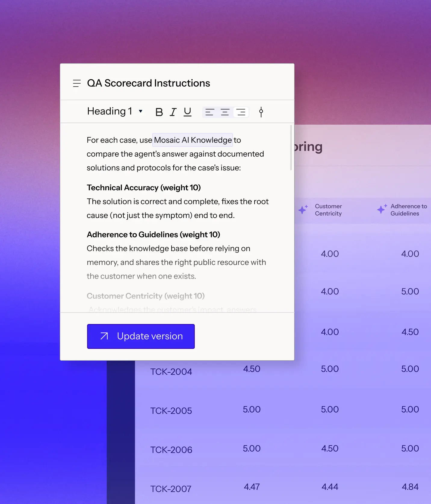The image size is (431, 504).
Task: Click the Adherence to Guidelines (weight 10) heading
Action: tap(153, 235)
